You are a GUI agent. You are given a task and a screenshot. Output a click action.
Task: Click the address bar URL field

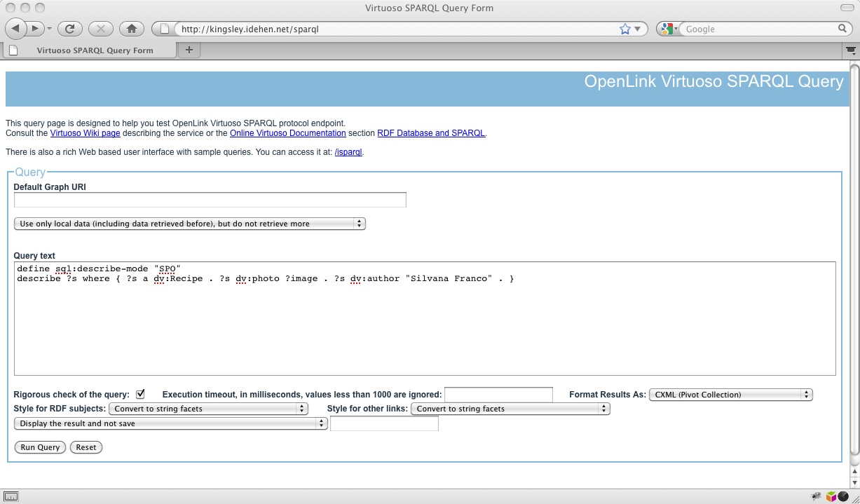[396, 29]
